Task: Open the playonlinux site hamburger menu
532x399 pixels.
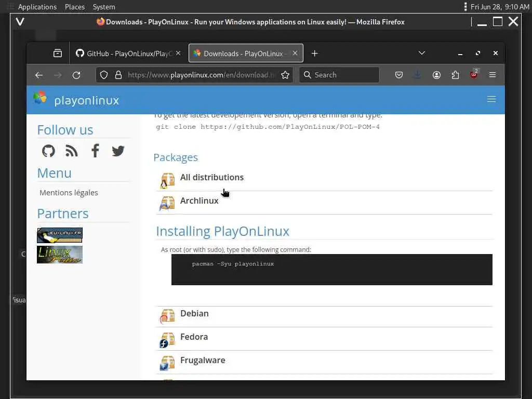Action: tap(491, 99)
